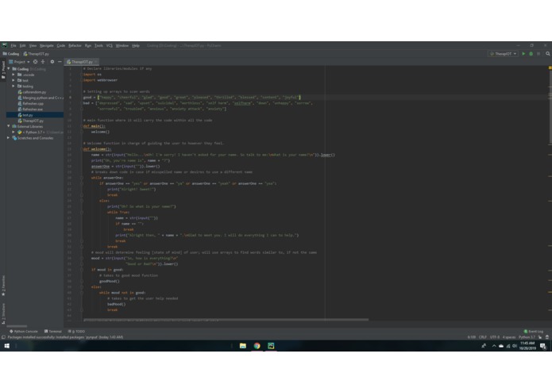Click the project panel horizontal scrollbar

click(17, 326)
